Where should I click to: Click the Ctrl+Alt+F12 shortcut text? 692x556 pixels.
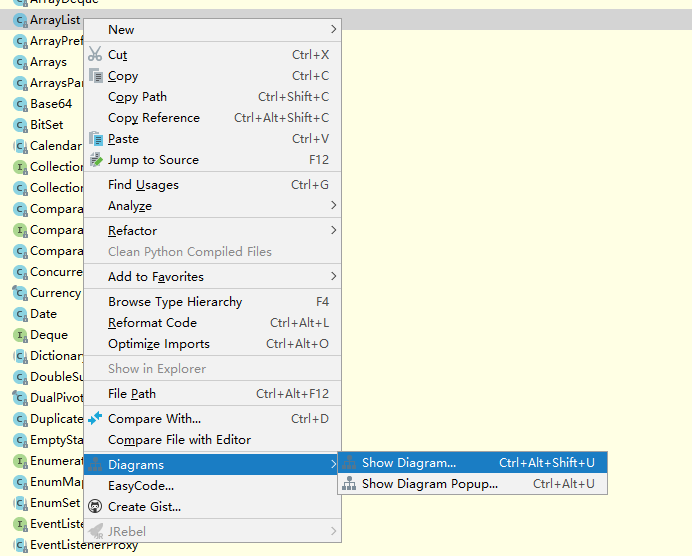tap(293, 394)
